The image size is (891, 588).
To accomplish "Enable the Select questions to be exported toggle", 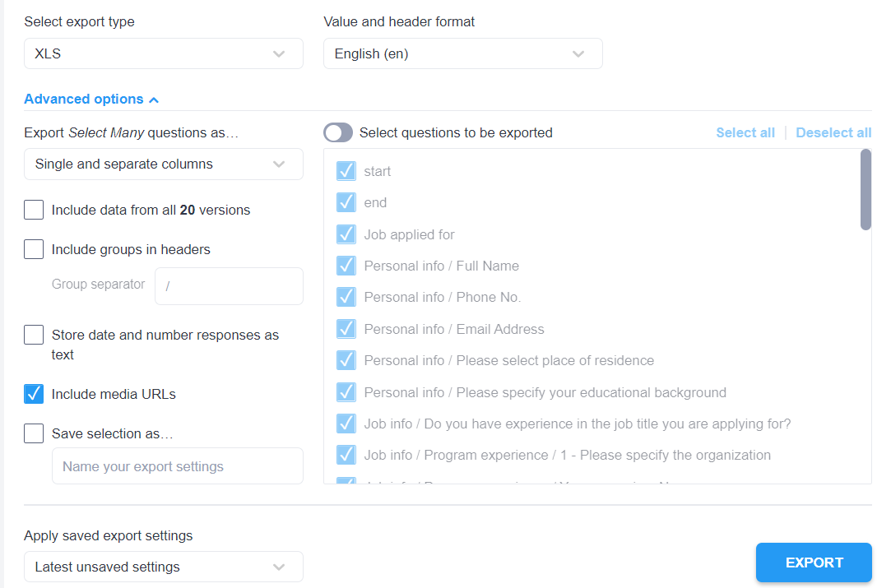I will pos(337,132).
